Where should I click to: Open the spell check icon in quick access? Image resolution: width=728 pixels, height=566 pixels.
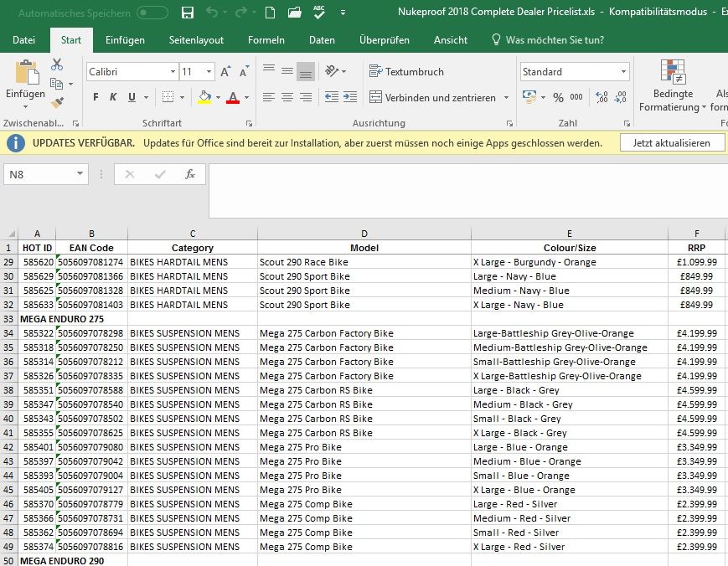click(319, 13)
